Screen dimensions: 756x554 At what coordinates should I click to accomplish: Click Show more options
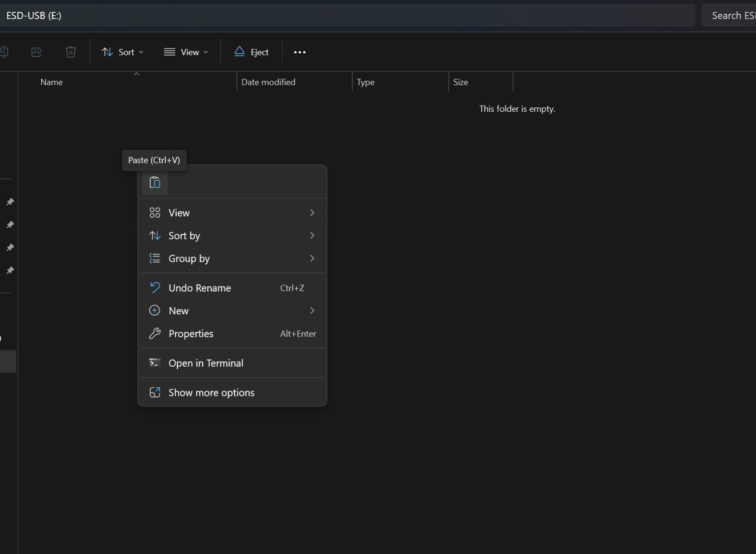pyautogui.click(x=232, y=393)
